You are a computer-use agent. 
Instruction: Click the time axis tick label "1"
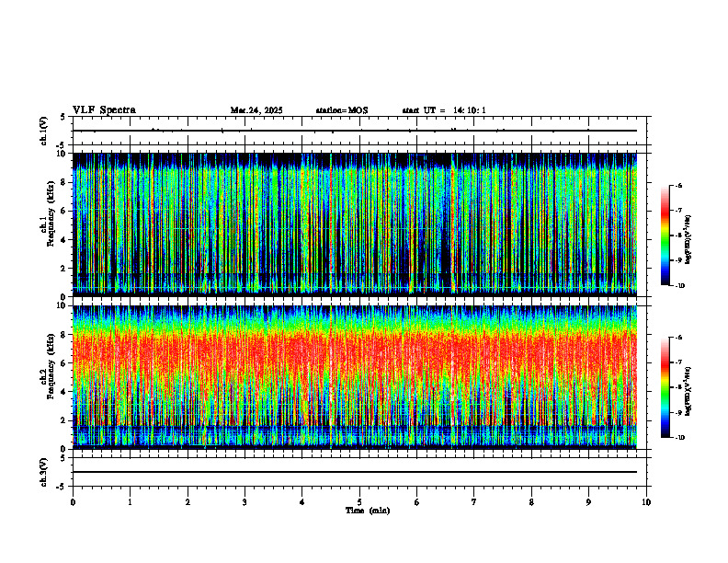(130, 502)
